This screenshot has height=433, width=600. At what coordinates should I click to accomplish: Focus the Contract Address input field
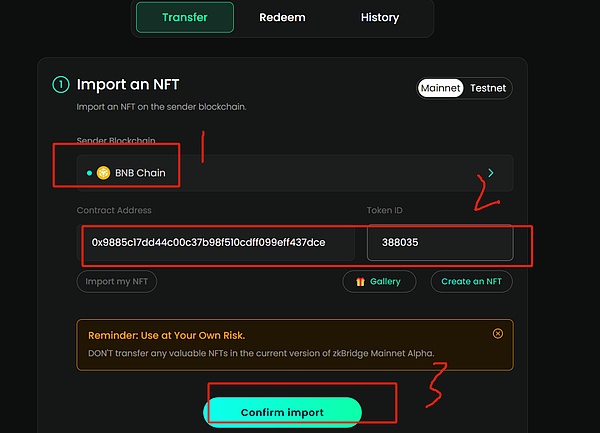pos(216,243)
